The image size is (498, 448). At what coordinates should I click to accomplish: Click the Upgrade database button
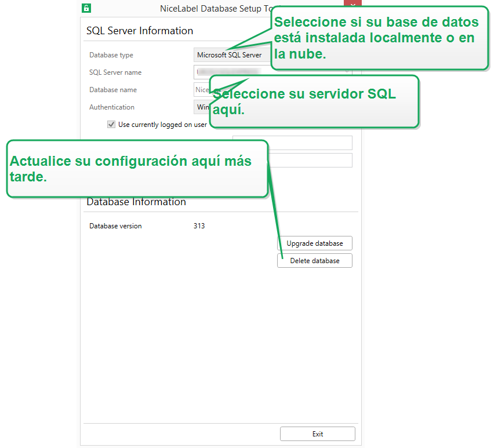[x=315, y=243]
